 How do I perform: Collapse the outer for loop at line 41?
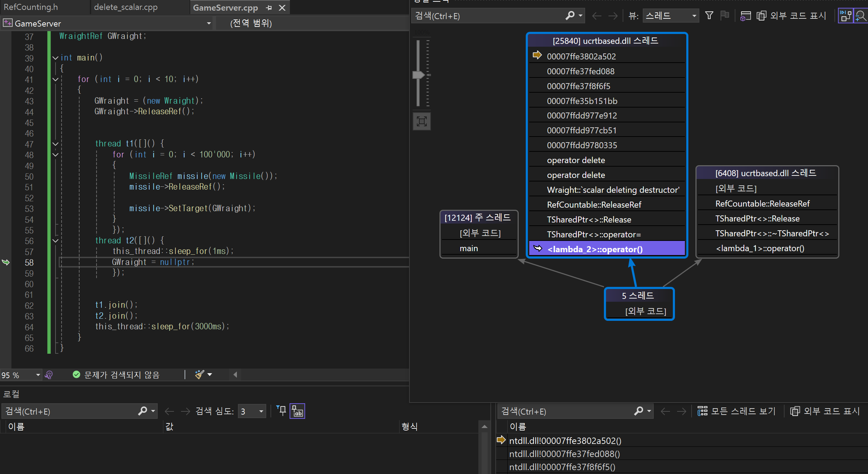click(x=56, y=79)
